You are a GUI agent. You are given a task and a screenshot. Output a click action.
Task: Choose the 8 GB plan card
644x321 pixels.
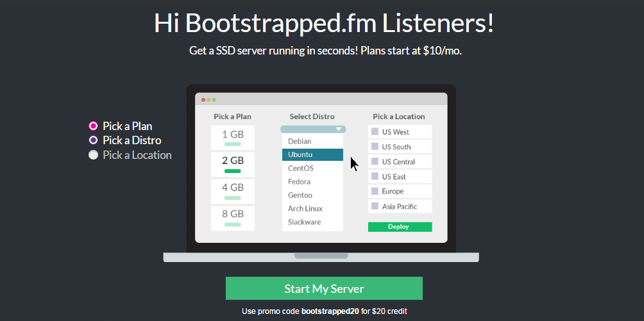(x=233, y=218)
